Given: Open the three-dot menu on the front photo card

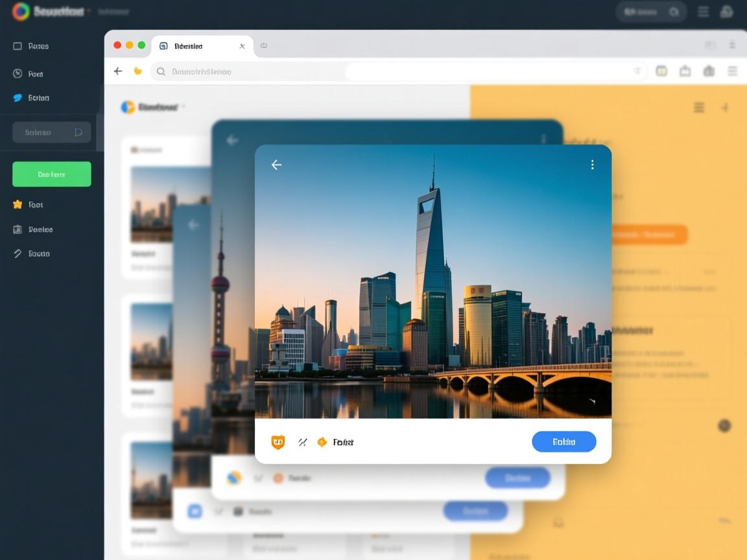Looking at the screenshot, I should 592,165.
